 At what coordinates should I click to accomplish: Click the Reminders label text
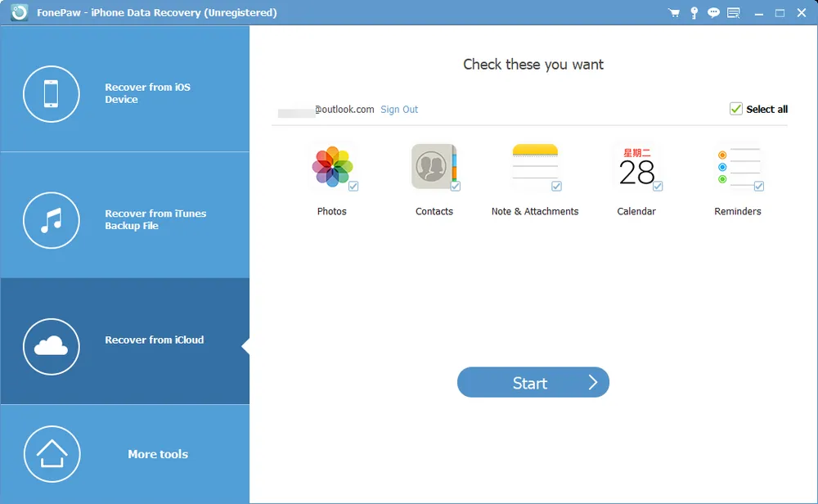(738, 211)
